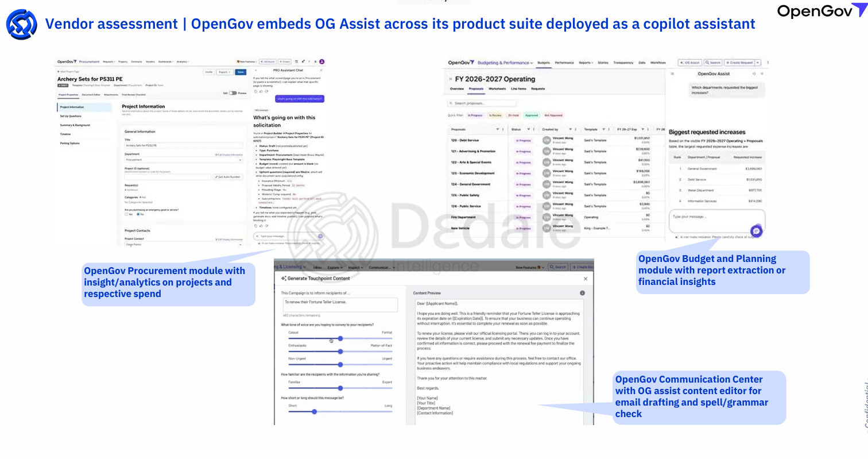Open the Export dropdown in Procurement

pyautogui.click(x=224, y=72)
